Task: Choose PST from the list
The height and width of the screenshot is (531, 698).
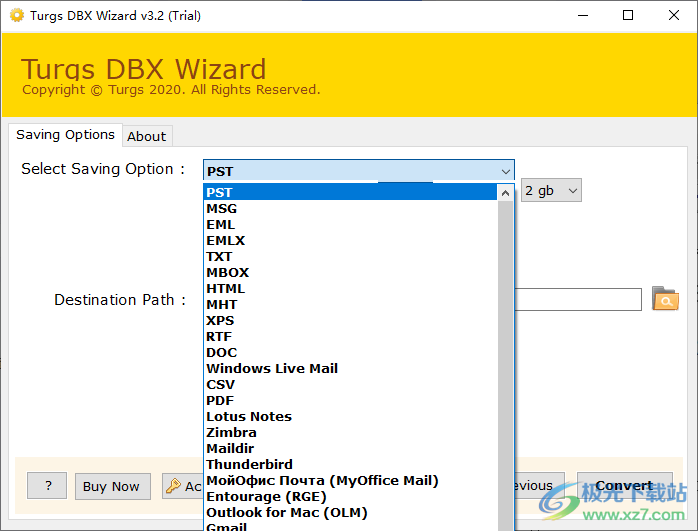Action: [350, 192]
